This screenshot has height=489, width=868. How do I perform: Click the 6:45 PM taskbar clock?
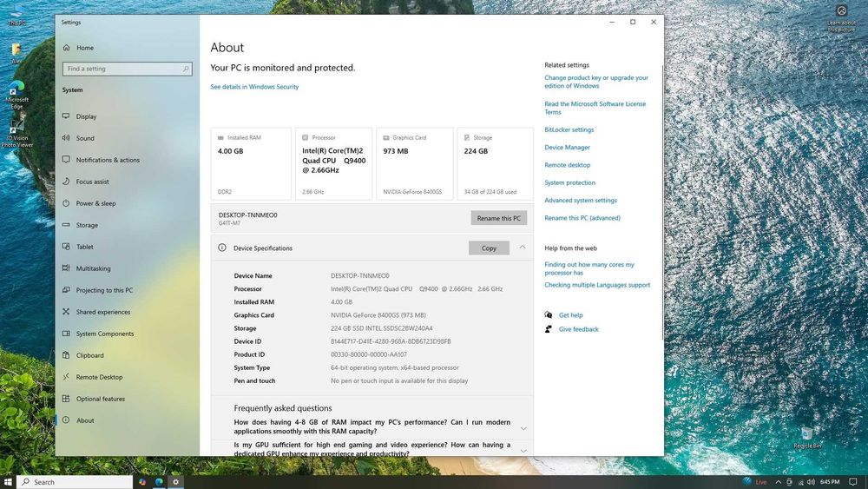[x=830, y=482]
